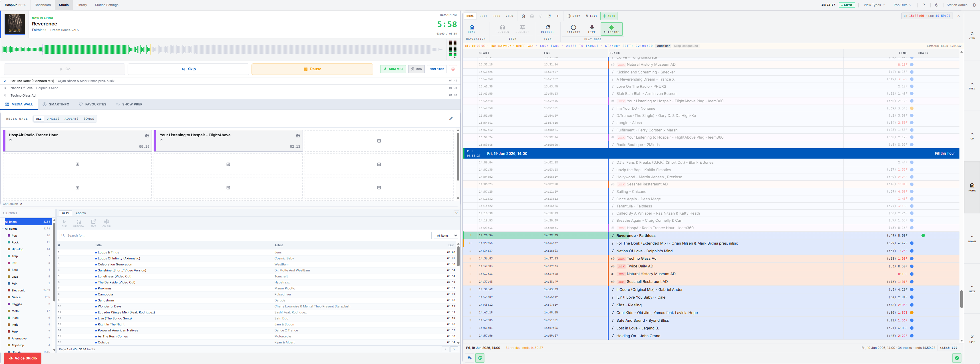980x364 pixels.
Task: Click the plus icon in the ribbon toolbar
Action: pos(557,16)
